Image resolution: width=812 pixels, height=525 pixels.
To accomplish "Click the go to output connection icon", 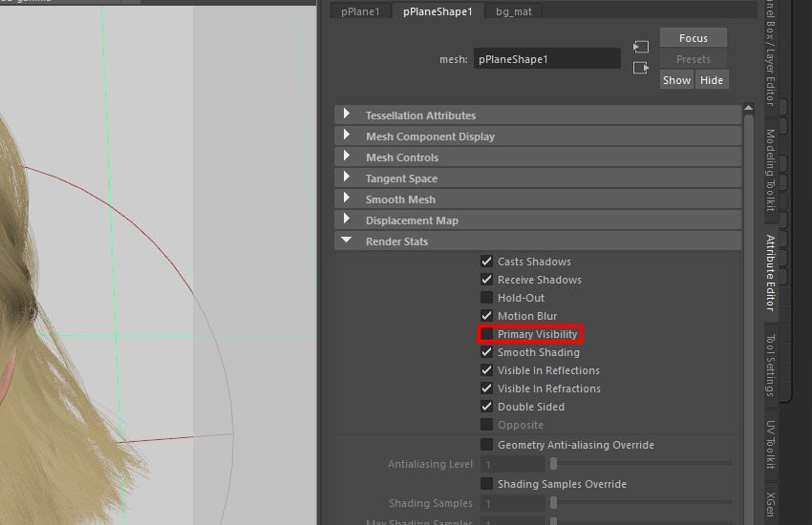I will (x=640, y=67).
